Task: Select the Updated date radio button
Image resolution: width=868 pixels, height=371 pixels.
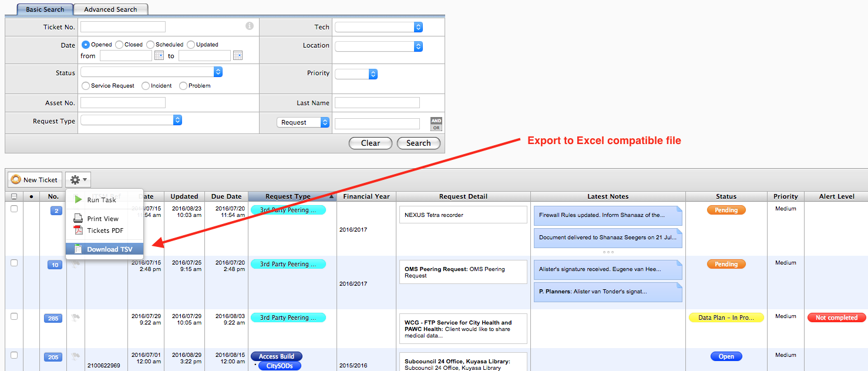Action: (191, 45)
